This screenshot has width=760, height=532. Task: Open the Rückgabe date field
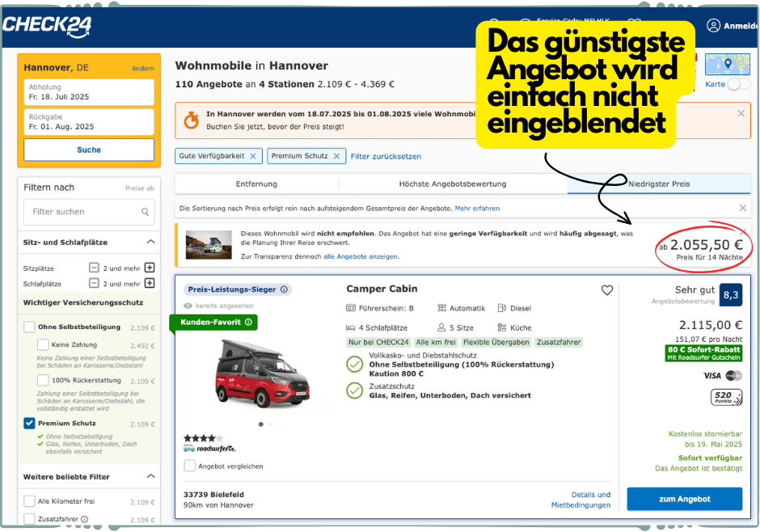click(x=89, y=121)
